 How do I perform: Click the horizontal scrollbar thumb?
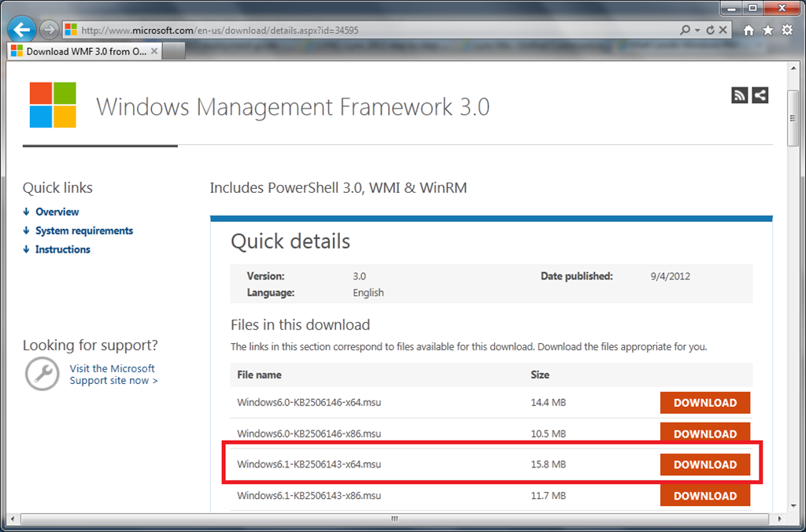(394, 519)
